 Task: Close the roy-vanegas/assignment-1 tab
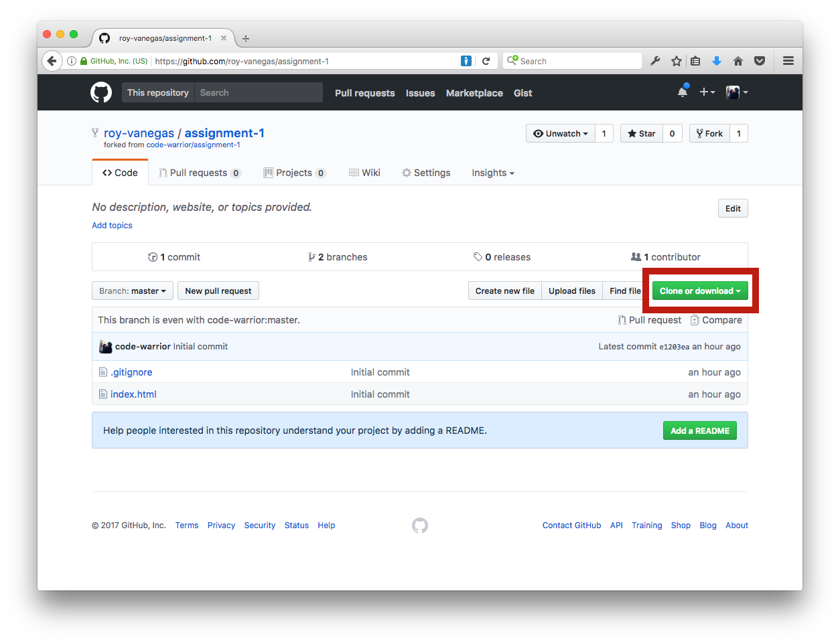(x=224, y=38)
